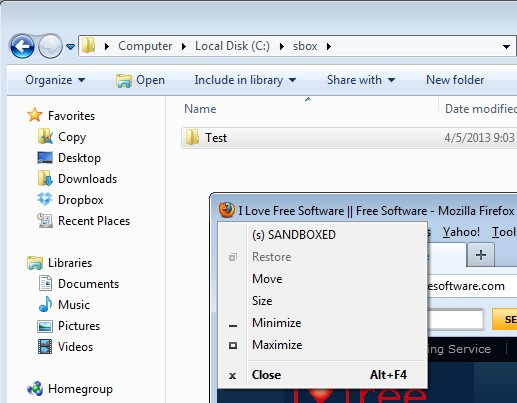Focus the search box on the Firefox page
Image resolution: width=517 pixels, height=403 pixels.
[x=455, y=319]
